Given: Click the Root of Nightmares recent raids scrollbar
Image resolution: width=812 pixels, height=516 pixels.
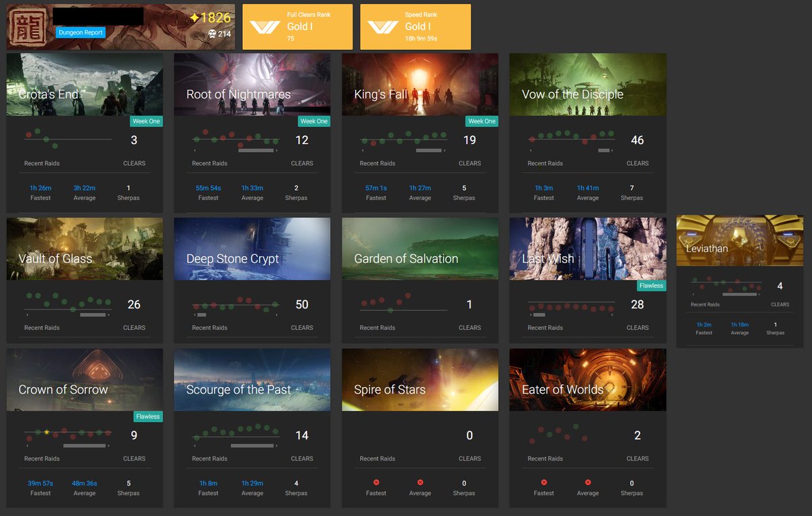Looking at the screenshot, I should pyautogui.click(x=256, y=150).
